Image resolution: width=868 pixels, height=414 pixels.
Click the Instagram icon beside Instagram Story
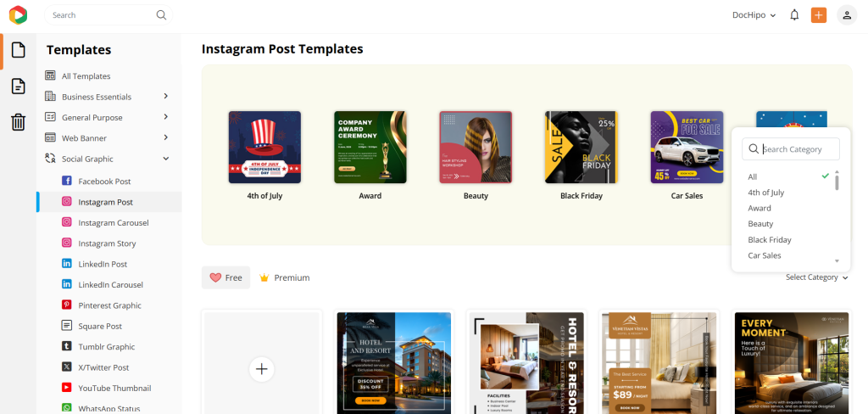point(66,243)
